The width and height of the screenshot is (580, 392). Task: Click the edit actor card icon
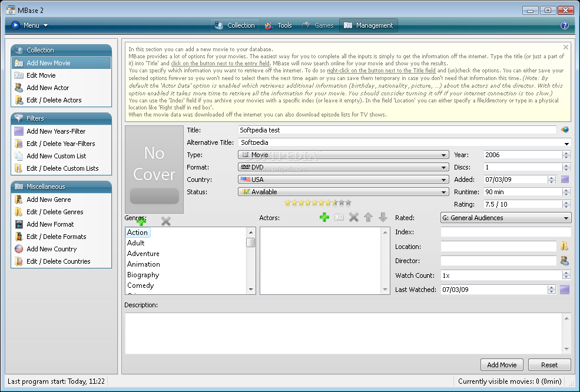pos(339,217)
